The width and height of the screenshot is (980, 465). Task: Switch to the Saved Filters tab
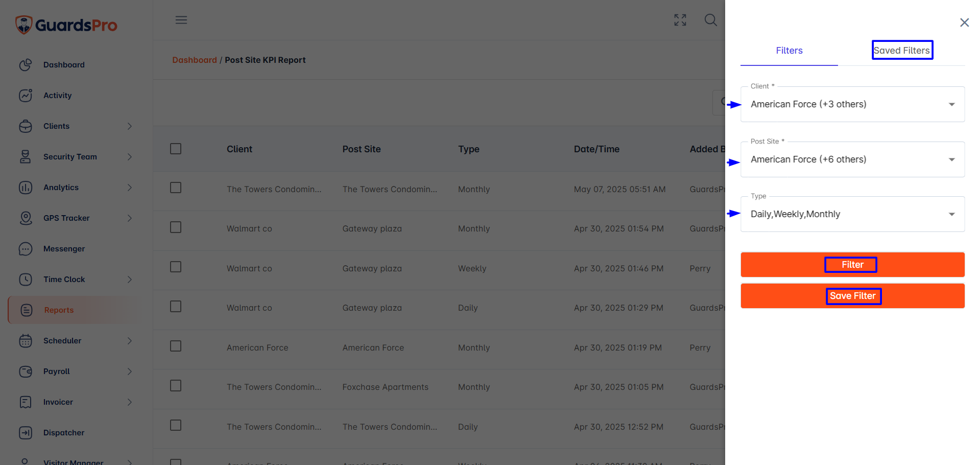click(x=902, y=51)
